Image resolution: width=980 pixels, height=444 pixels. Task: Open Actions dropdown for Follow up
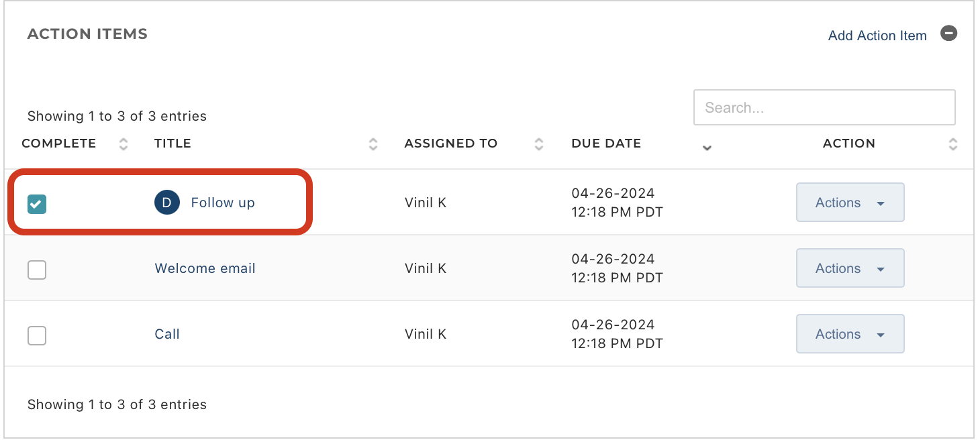pos(850,203)
